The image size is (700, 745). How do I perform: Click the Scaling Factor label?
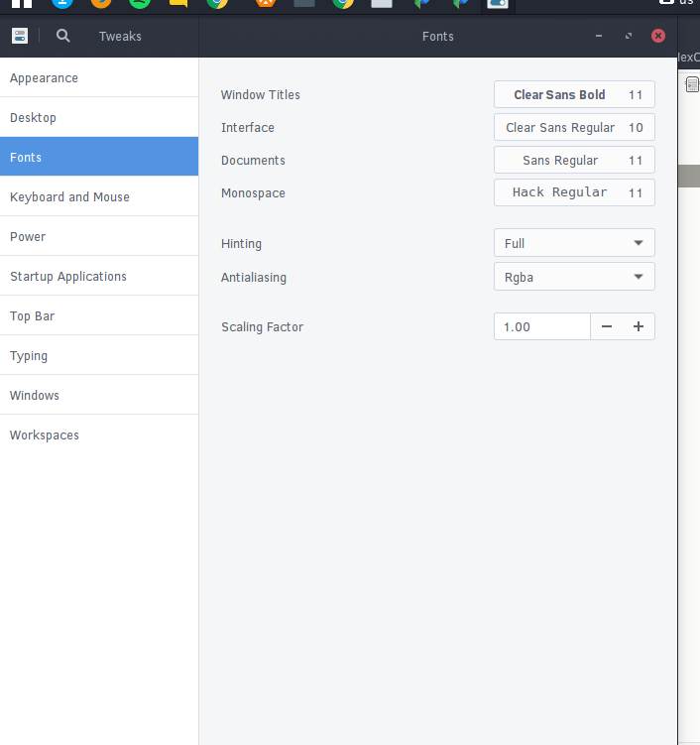coord(262,327)
